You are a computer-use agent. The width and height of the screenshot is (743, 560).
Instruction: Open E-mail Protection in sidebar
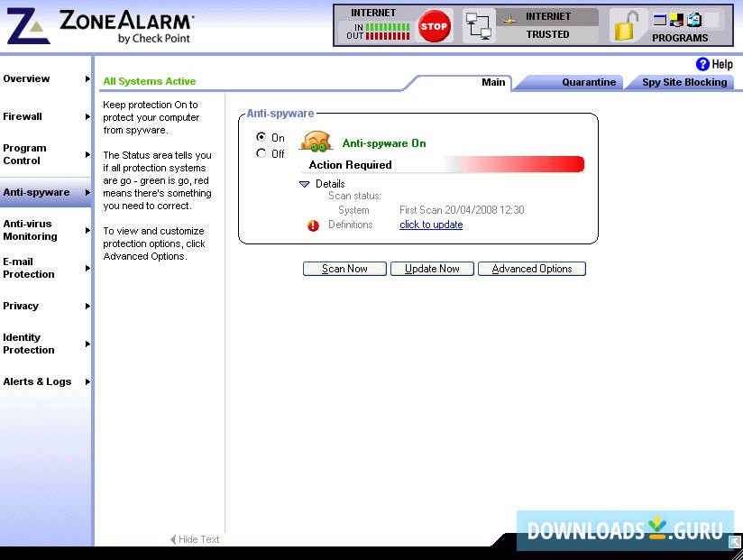45,268
